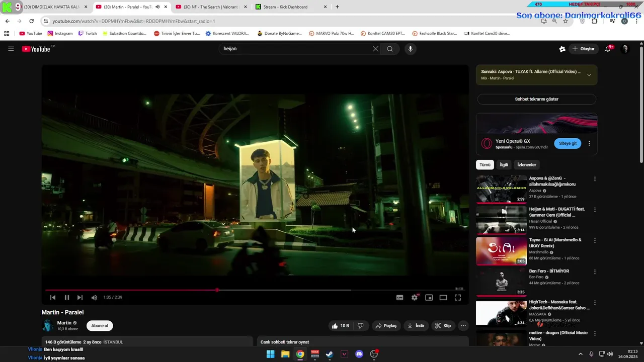The width and height of the screenshot is (644, 362).
Task: Click the magnifier search button
Action: [390, 49]
